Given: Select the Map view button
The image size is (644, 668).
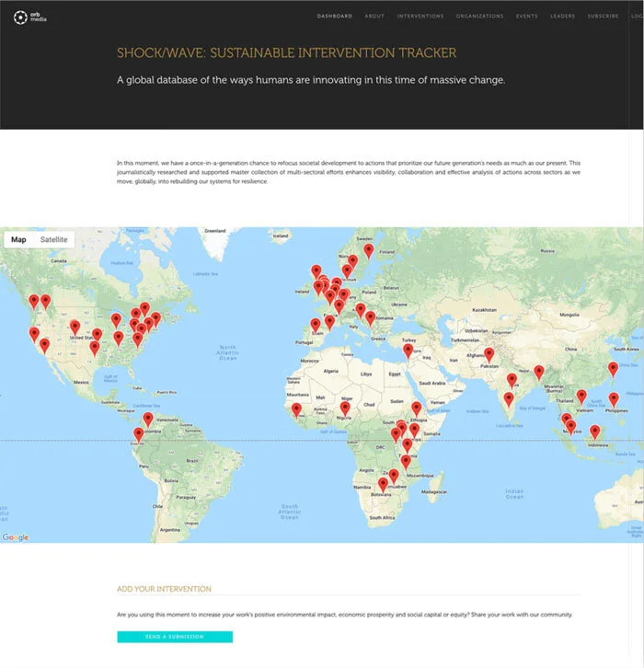Looking at the screenshot, I should [18, 239].
